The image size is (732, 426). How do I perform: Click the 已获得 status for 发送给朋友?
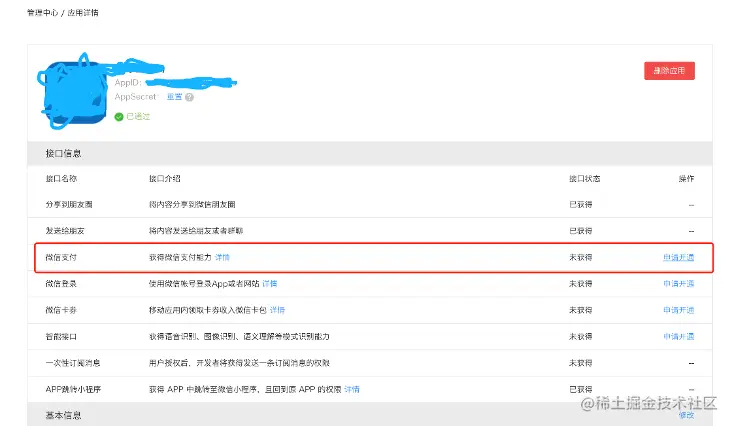click(x=581, y=231)
